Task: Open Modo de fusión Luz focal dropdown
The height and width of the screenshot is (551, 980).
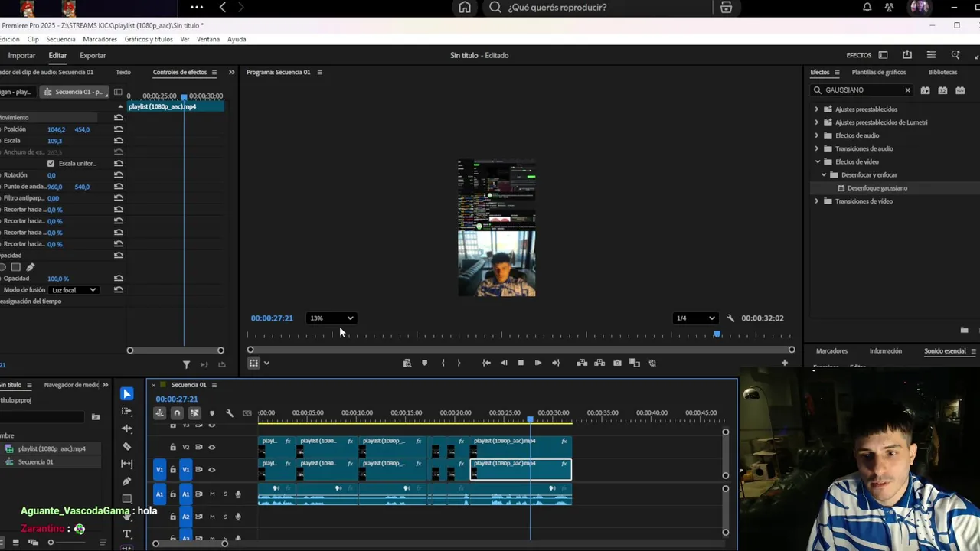Action: point(73,290)
